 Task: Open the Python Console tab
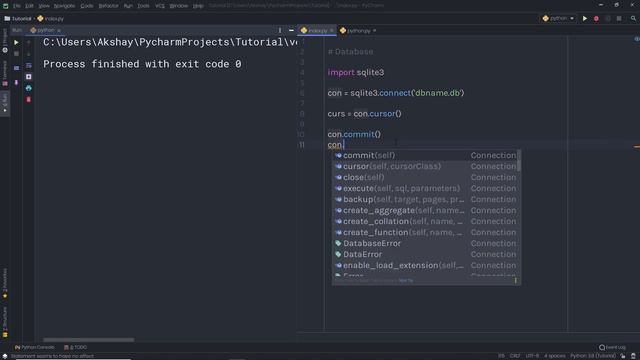[x=35, y=347]
